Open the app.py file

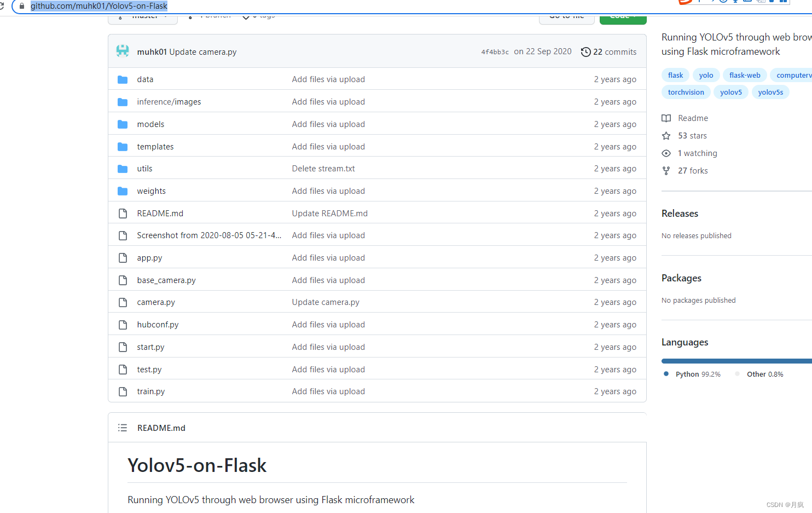point(149,258)
